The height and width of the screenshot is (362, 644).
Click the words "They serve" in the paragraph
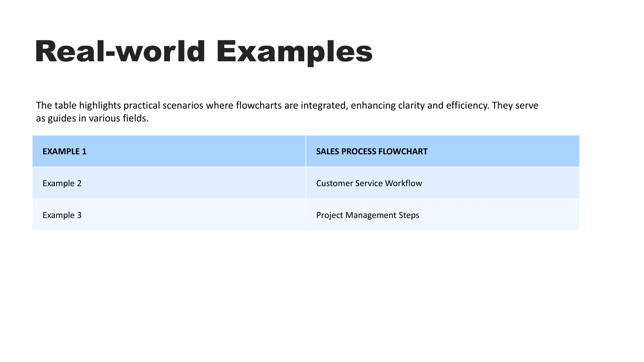(x=515, y=105)
